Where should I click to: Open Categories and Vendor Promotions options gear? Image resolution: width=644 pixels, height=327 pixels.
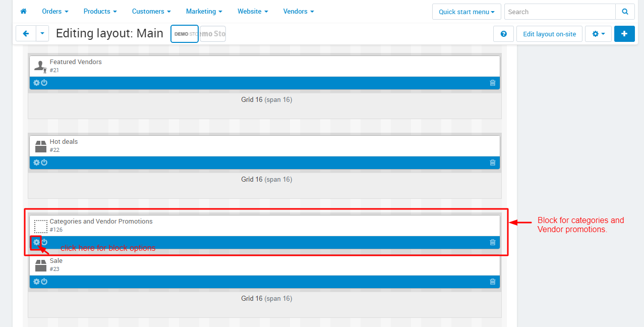pyautogui.click(x=36, y=242)
